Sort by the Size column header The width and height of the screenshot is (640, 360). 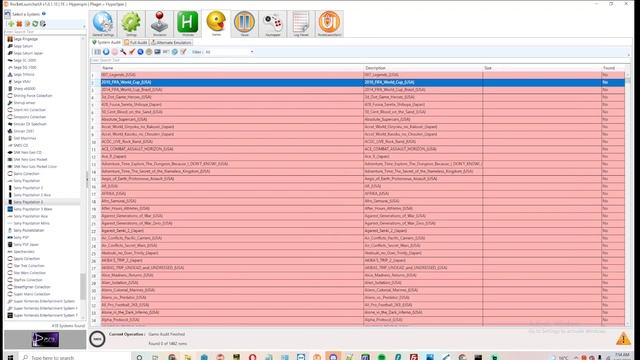click(x=542, y=68)
